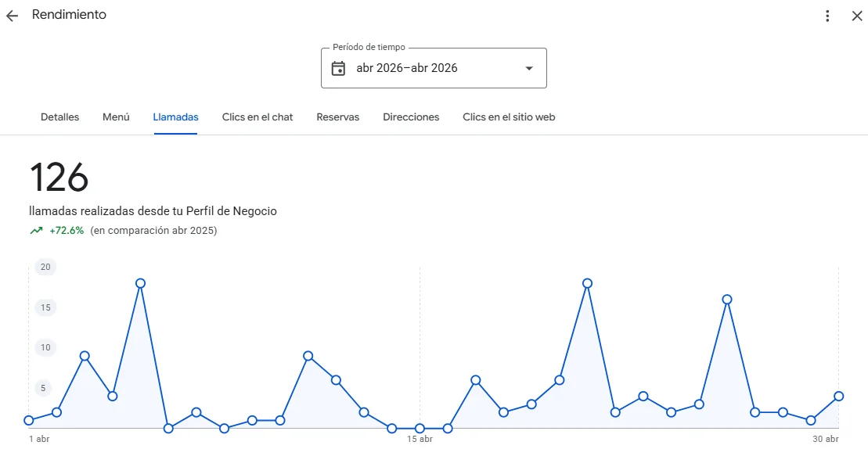Image resolution: width=868 pixels, height=449 pixels.
Task: Select the highest peak point after 15 abr
Action: pyautogui.click(x=587, y=283)
